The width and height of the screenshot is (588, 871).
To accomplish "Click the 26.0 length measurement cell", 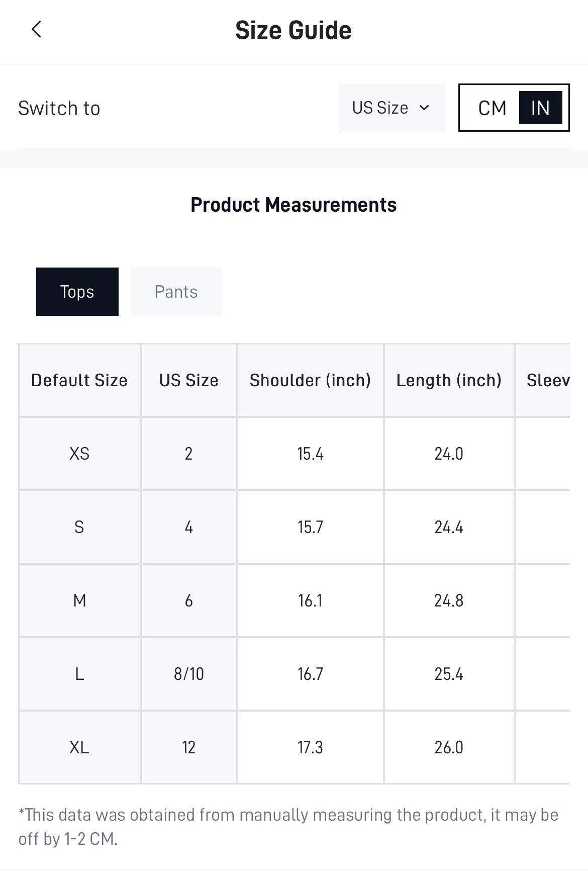I will pyautogui.click(x=449, y=747).
